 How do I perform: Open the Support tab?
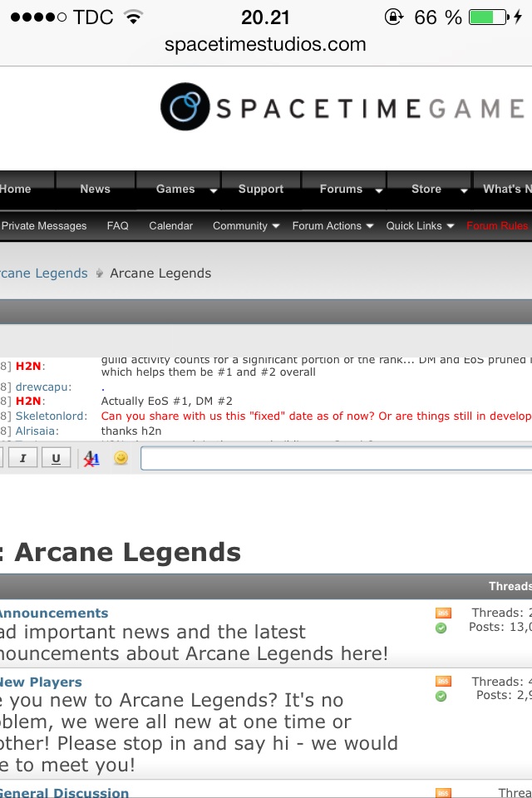tap(261, 189)
